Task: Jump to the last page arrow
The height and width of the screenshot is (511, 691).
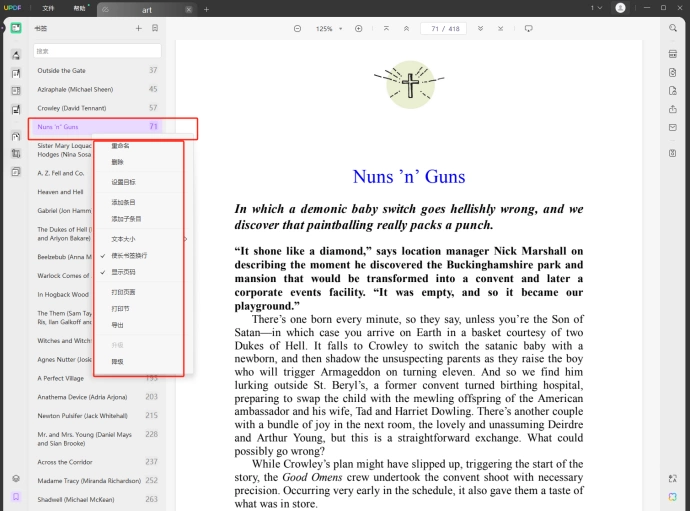Action: point(501,29)
